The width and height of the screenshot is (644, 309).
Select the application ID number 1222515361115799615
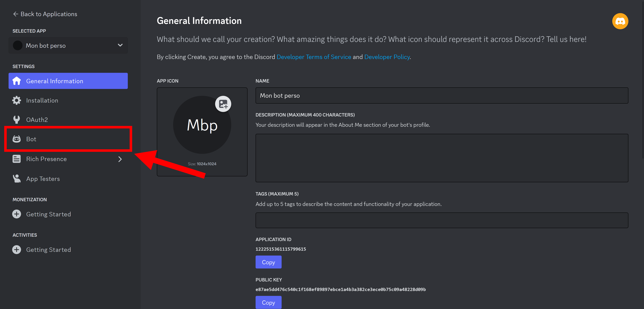281,249
